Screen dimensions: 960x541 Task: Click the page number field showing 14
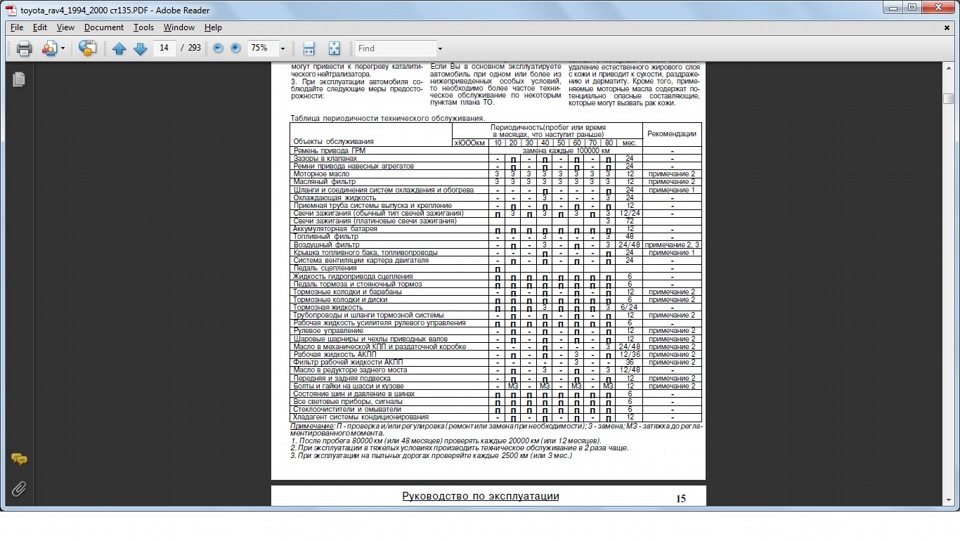[x=164, y=48]
